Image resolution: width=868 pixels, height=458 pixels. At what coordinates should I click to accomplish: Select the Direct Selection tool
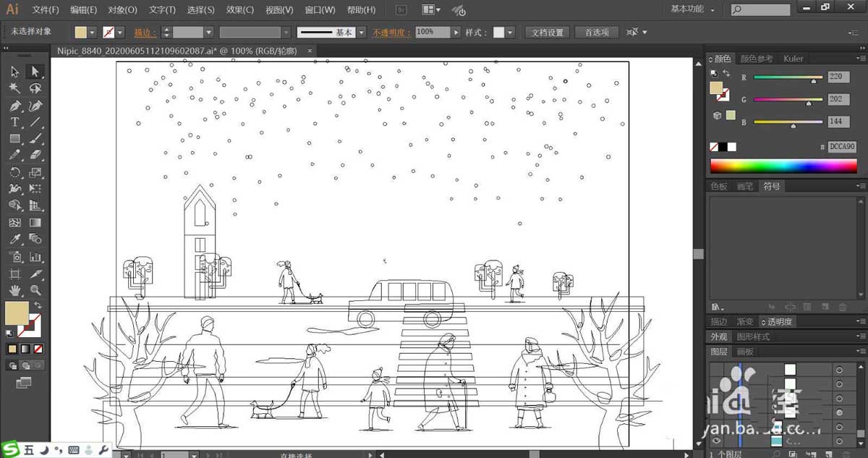(35, 71)
